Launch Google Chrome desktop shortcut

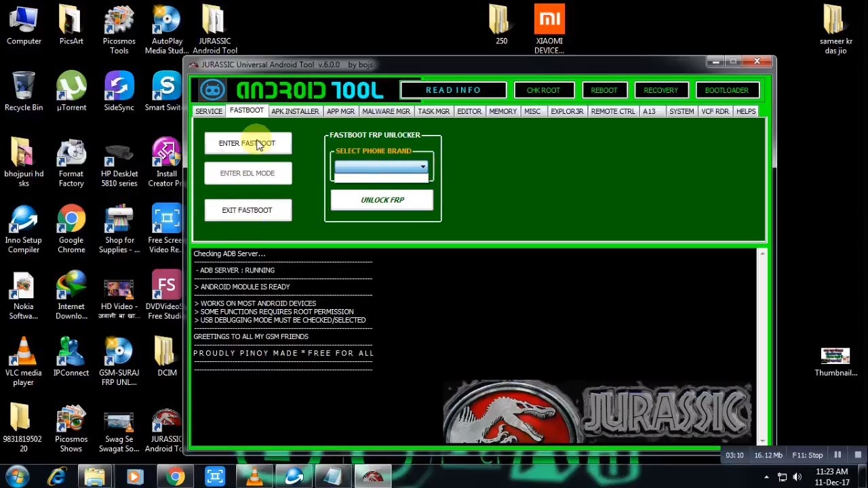(71, 229)
